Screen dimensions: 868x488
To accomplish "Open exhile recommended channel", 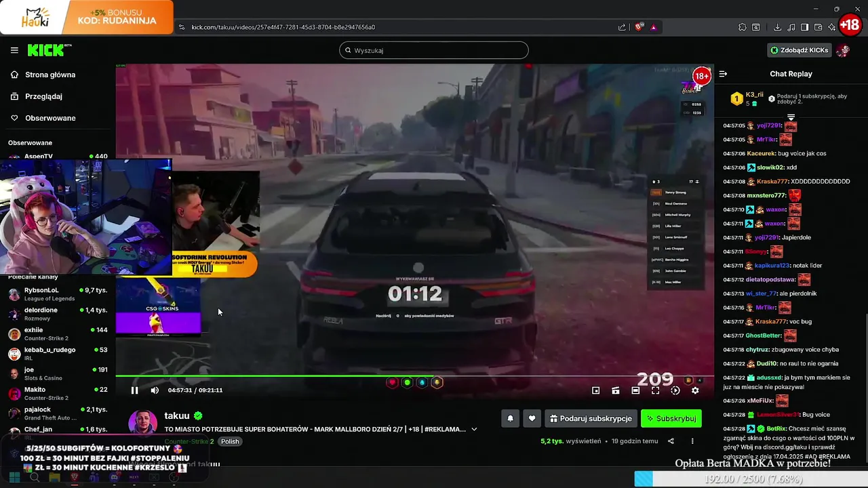I will [x=58, y=333].
